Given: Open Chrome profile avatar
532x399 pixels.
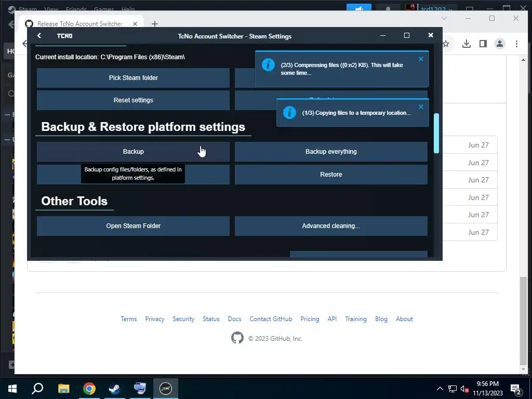Looking at the screenshot, I should (500, 44).
